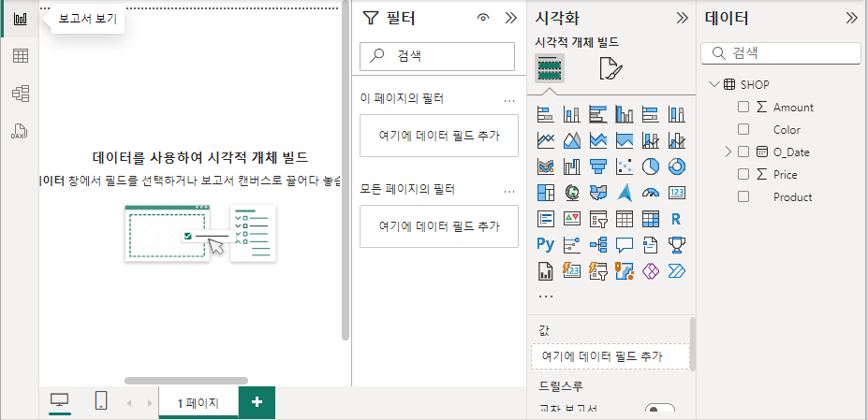This screenshot has height=420, width=868.
Task: Open the 1 페이지 page tab
Action: point(199,403)
